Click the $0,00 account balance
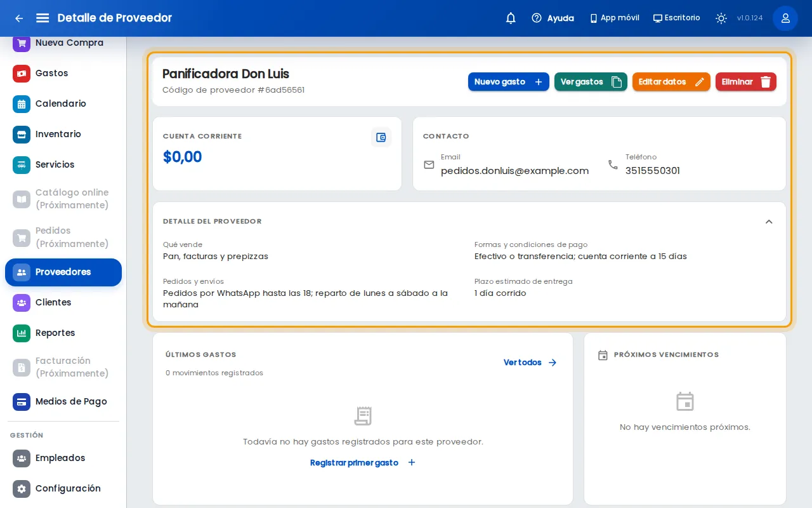This screenshot has height=508, width=812. (183, 157)
